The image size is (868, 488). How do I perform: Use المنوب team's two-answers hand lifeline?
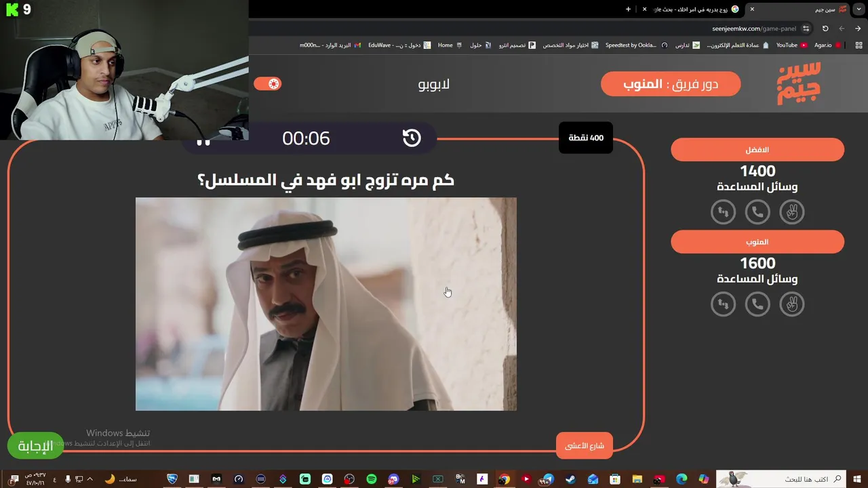[791, 304]
